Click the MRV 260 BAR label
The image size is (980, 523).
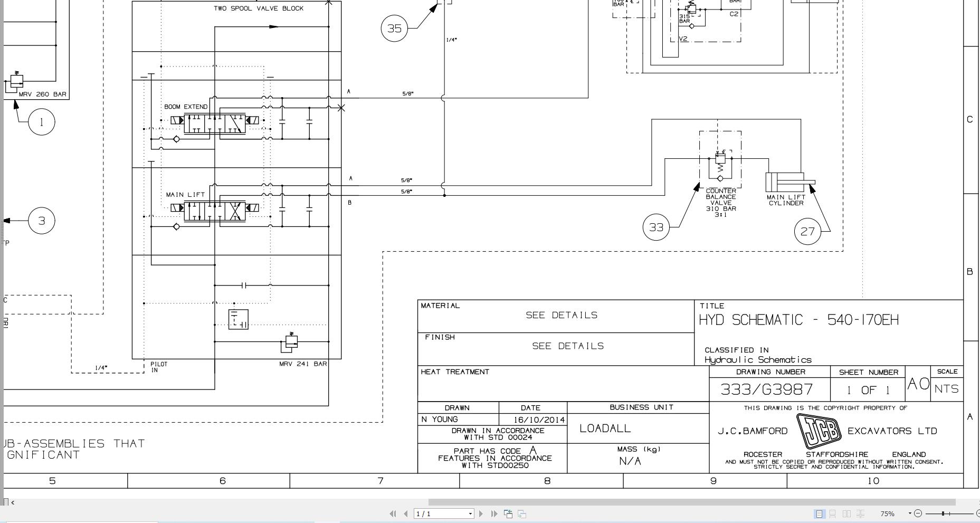click(x=43, y=94)
